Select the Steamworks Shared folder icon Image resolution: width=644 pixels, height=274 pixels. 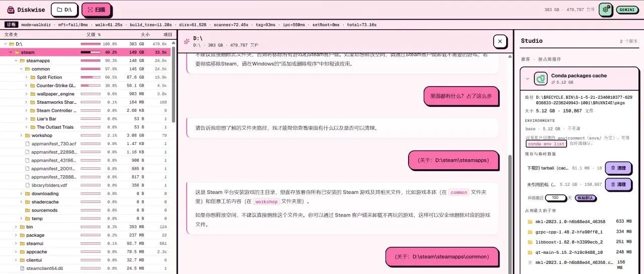[x=32, y=102]
